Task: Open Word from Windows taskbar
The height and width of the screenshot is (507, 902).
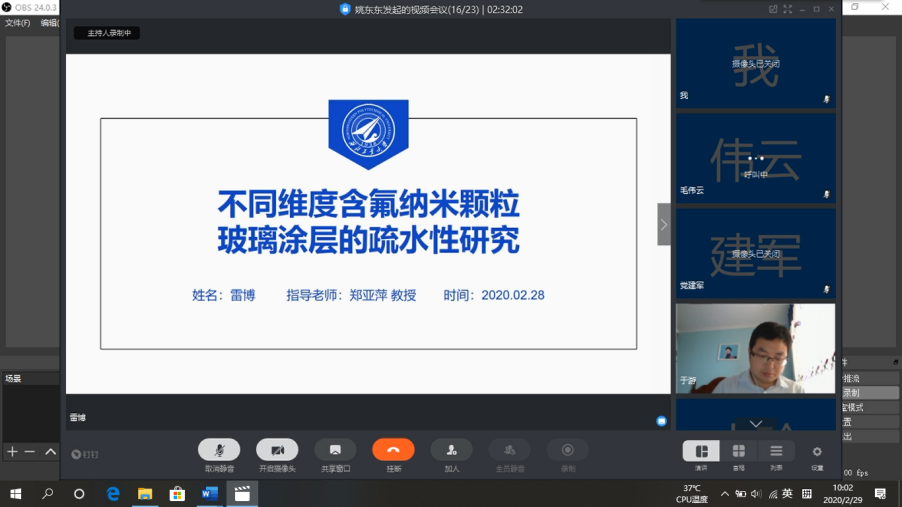Action: click(x=209, y=493)
